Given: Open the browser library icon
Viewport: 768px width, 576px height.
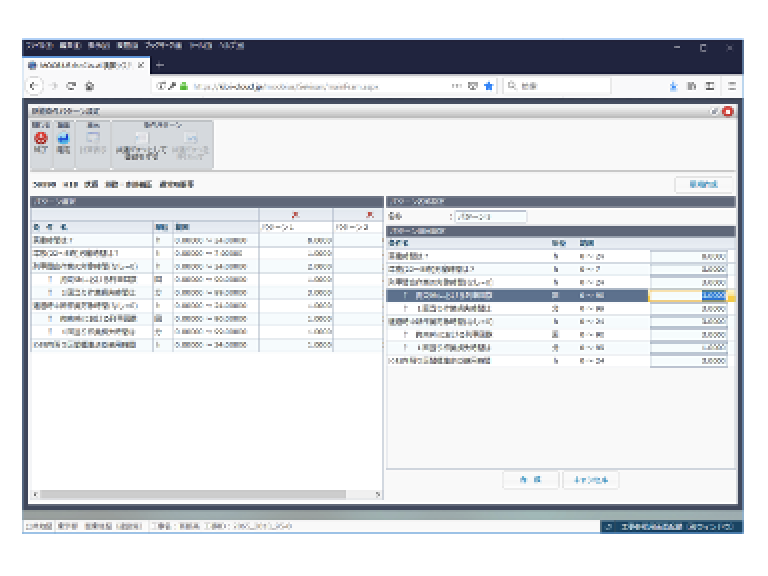Looking at the screenshot, I should click(x=692, y=86).
